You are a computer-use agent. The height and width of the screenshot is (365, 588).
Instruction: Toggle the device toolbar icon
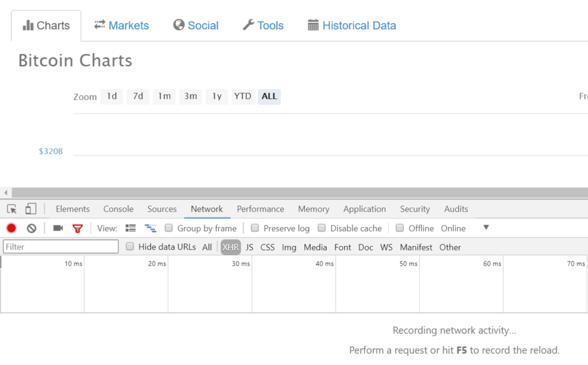click(31, 209)
